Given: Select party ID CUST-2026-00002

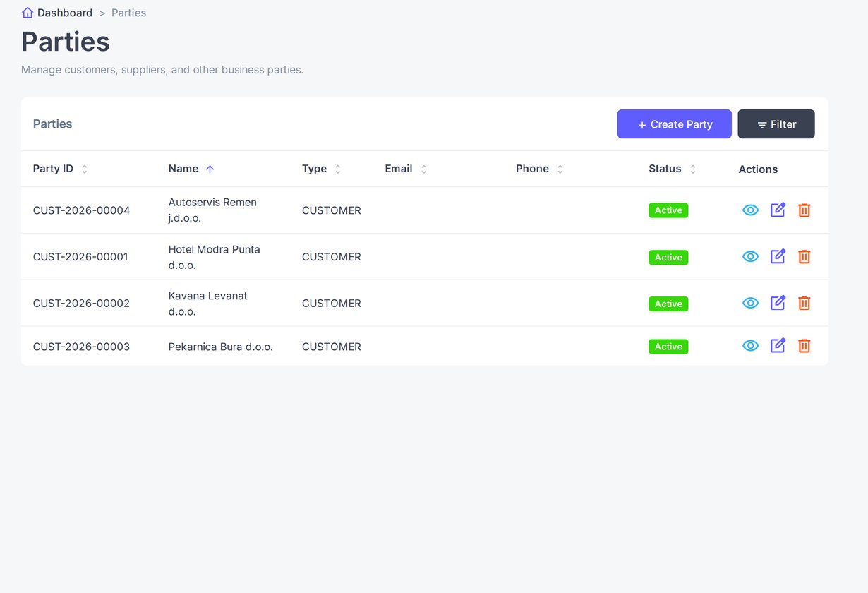Looking at the screenshot, I should 82,304.
